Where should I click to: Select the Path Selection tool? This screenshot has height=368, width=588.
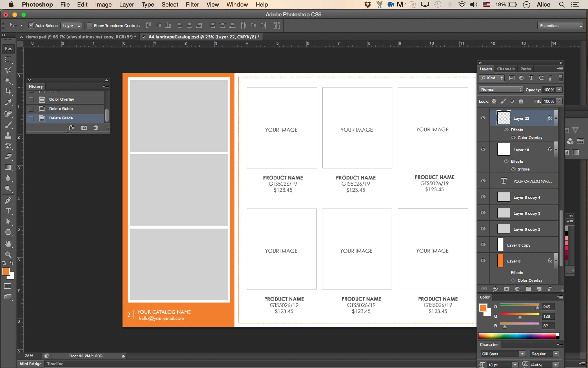pyautogui.click(x=8, y=221)
